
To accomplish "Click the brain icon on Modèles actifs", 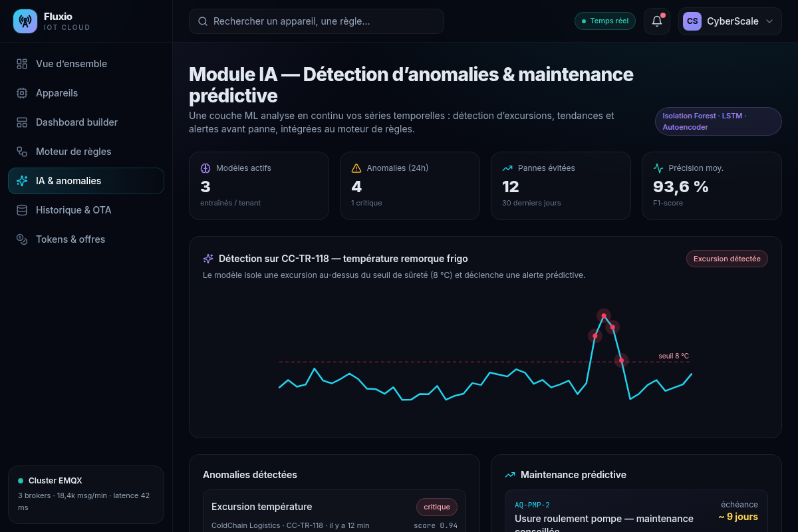I will pos(205,168).
